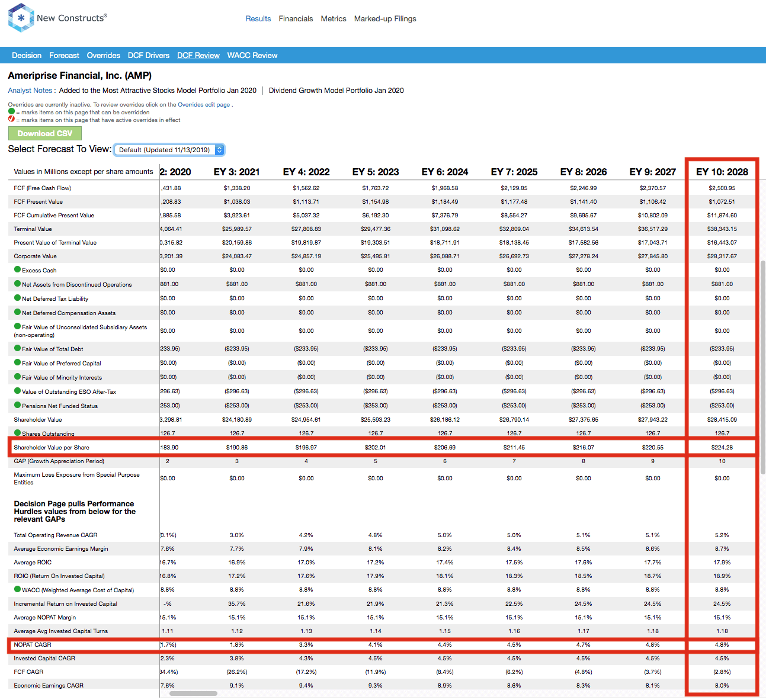Click the horizontal table scrollbar at bottom
This screenshot has height=700, width=766.
click(x=193, y=693)
